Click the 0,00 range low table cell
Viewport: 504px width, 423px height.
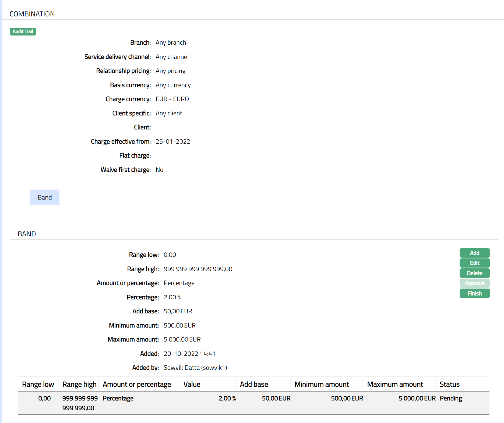point(44,398)
